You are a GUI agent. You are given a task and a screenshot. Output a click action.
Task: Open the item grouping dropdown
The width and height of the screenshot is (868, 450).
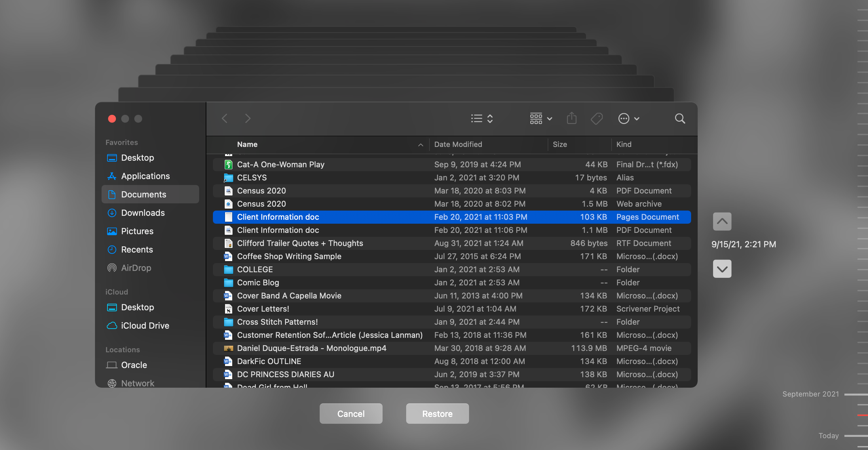[540, 118]
